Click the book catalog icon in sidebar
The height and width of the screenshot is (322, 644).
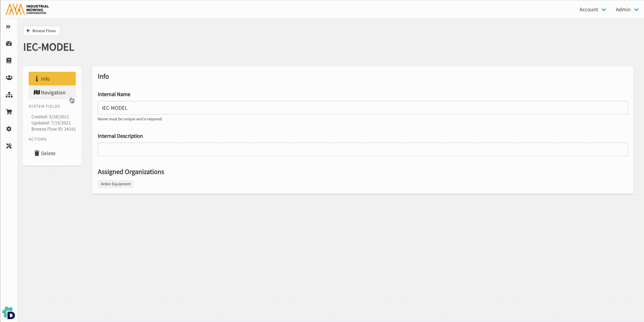[9, 61]
